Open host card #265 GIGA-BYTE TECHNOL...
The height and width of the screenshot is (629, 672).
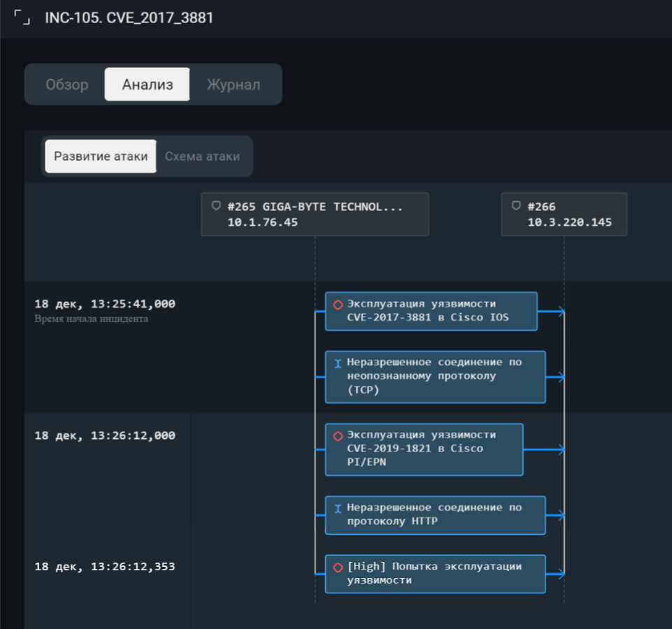[315, 215]
